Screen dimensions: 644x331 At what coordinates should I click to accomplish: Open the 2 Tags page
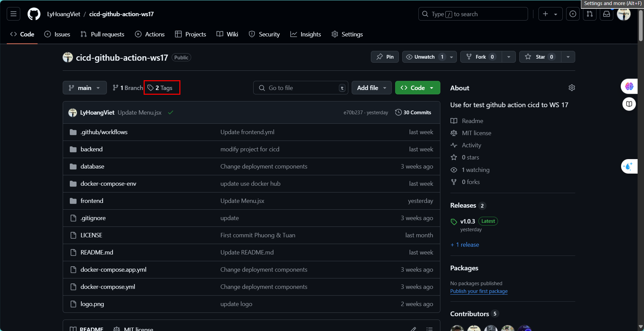coord(160,88)
